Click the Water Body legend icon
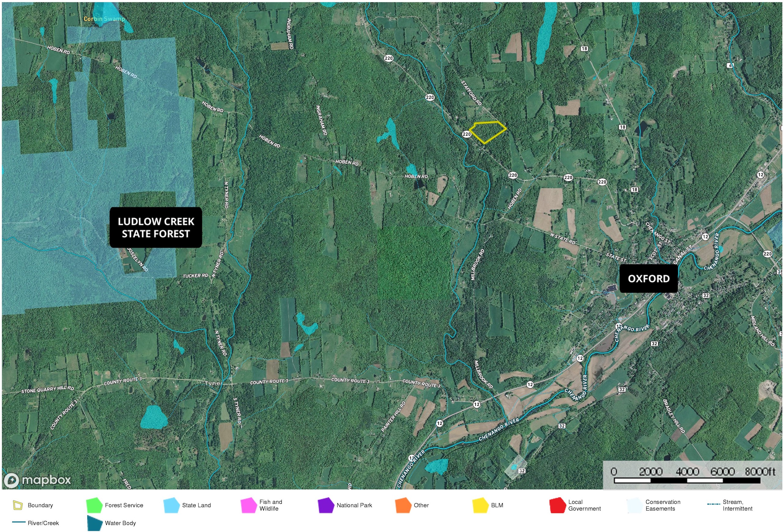This screenshot has height=532, width=784. click(x=94, y=523)
